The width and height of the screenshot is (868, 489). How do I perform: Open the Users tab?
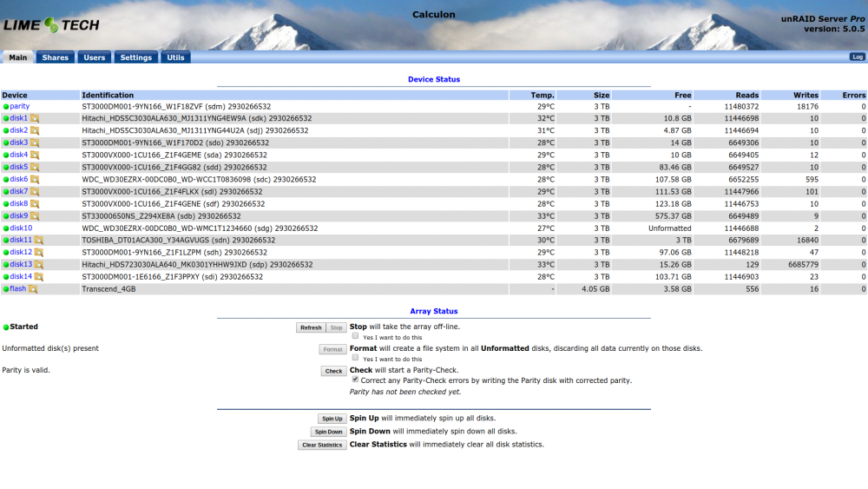point(94,57)
